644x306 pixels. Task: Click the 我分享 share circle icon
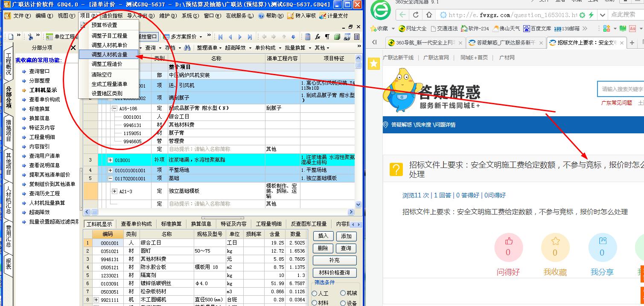click(602, 247)
